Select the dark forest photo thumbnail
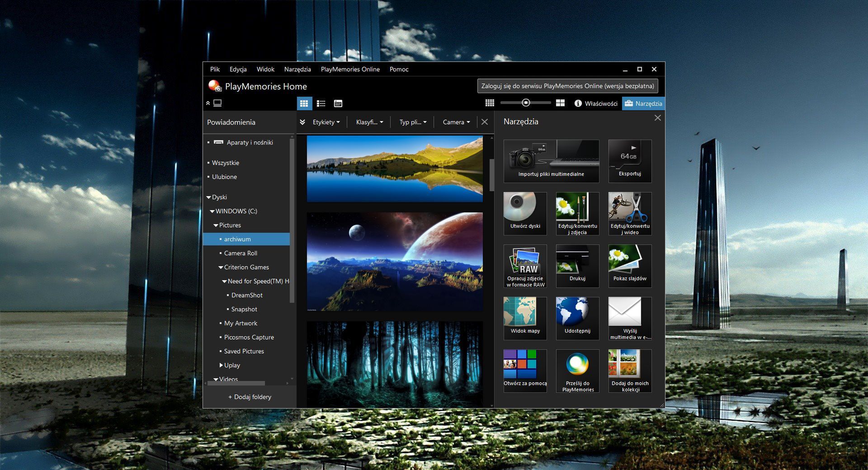This screenshot has width=868, height=470. coord(395,364)
